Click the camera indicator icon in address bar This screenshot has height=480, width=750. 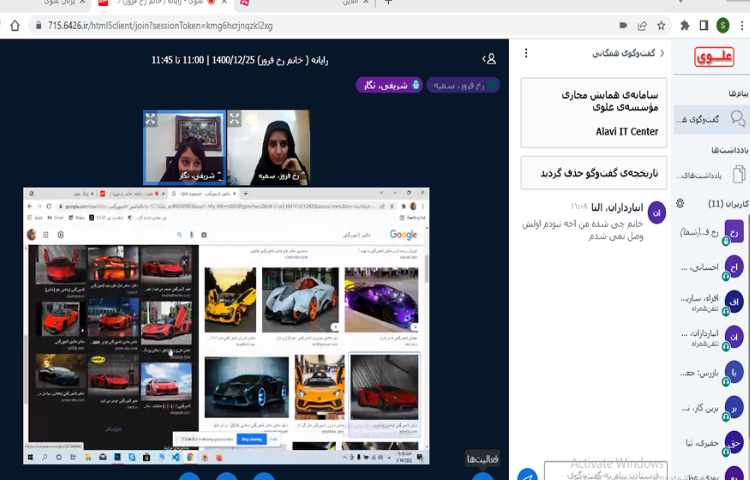[x=623, y=25]
